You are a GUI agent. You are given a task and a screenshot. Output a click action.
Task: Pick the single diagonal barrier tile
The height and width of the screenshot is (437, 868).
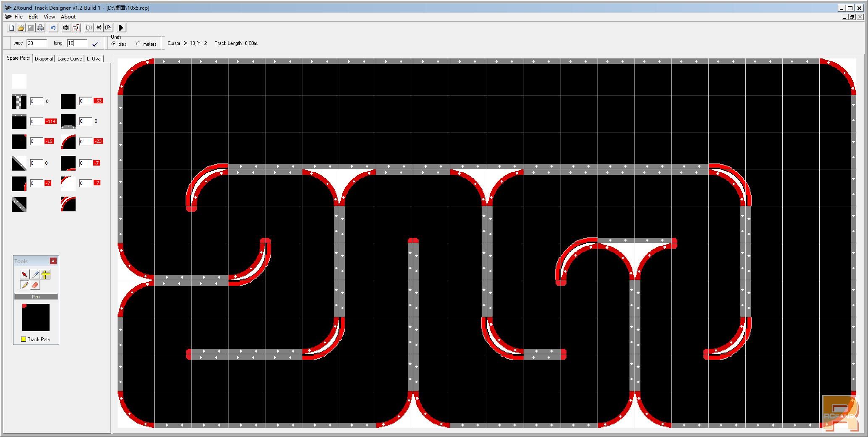point(19,163)
